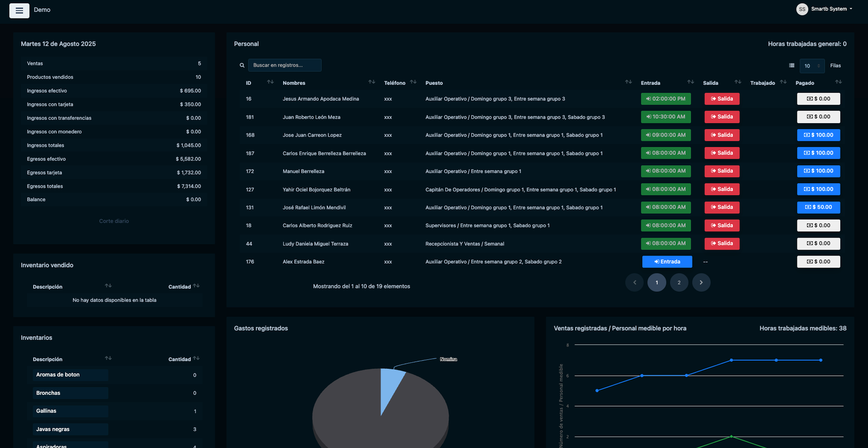Click Entrada button for Alex Estrada Baez
Image resolution: width=868 pixels, height=448 pixels.
click(x=667, y=262)
